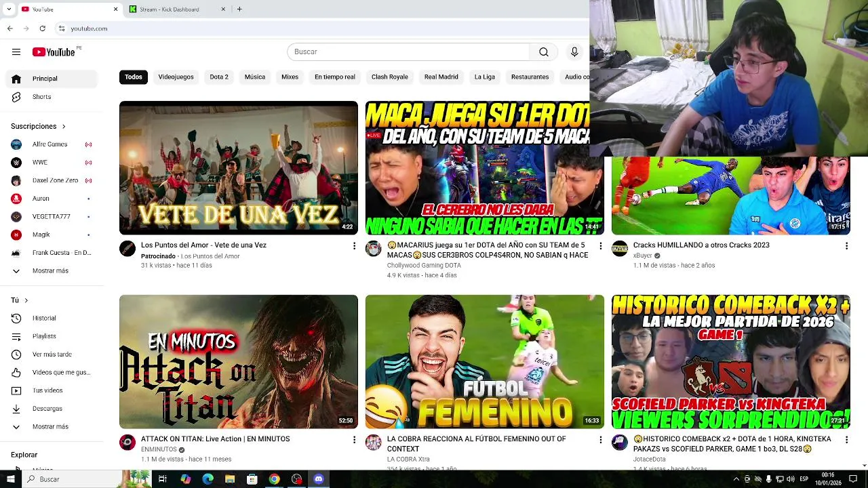868x488 pixels.
Task: Open Auron subscription channel
Action: pyautogui.click(x=52, y=199)
